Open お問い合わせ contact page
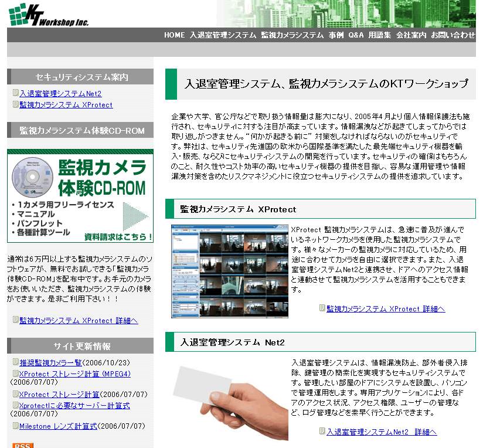The height and width of the screenshot is (448, 483). (x=453, y=35)
